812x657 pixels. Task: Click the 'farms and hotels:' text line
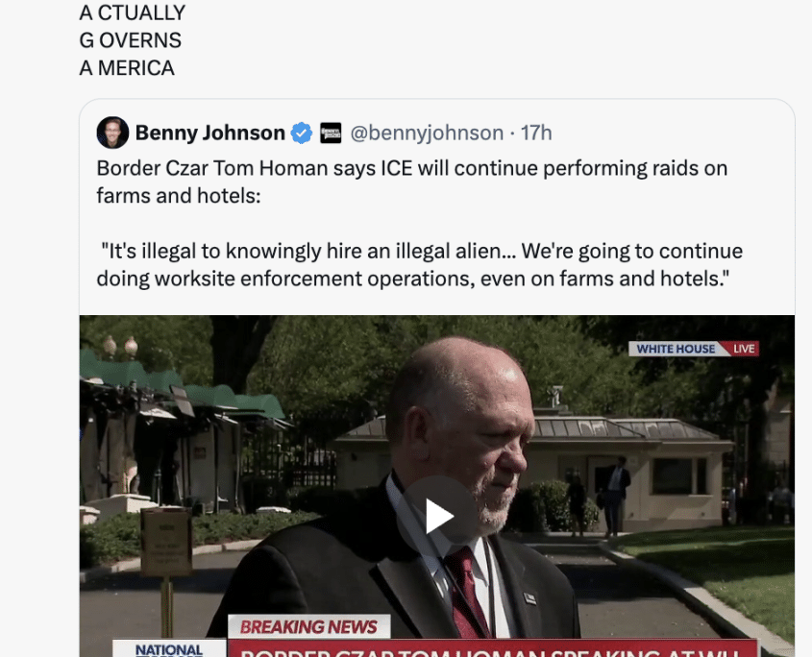coord(179,196)
